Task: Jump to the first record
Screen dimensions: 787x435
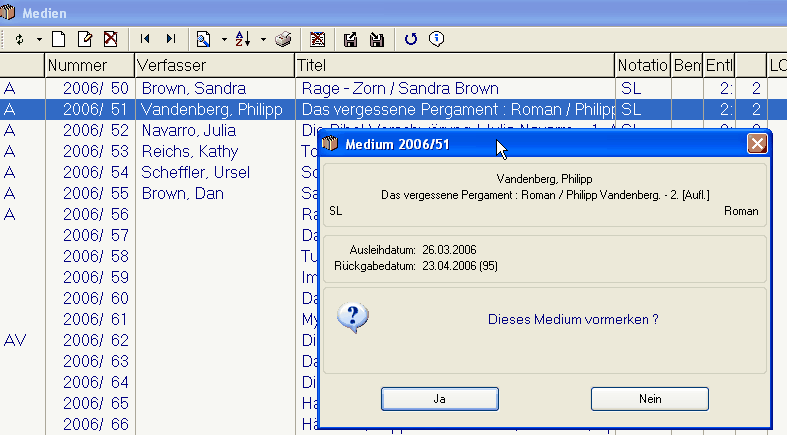Action: (x=146, y=39)
